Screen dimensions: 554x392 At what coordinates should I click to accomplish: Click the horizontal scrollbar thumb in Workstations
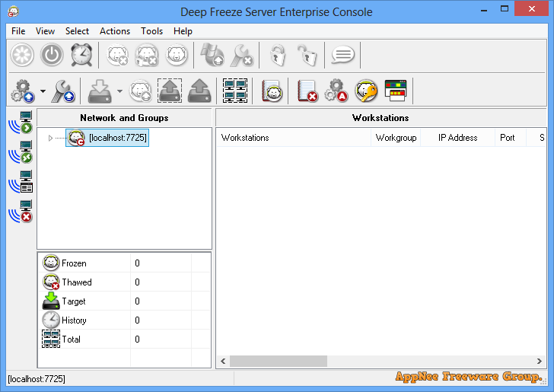(x=279, y=362)
